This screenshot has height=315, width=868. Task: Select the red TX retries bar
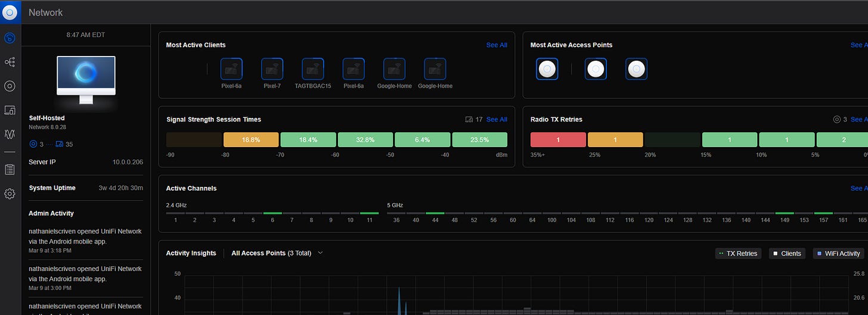(x=558, y=140)
